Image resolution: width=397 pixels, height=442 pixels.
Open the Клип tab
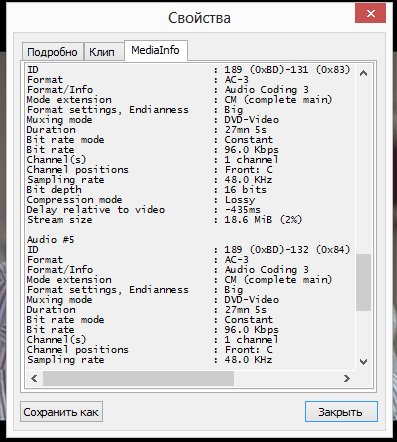point(103,52)
